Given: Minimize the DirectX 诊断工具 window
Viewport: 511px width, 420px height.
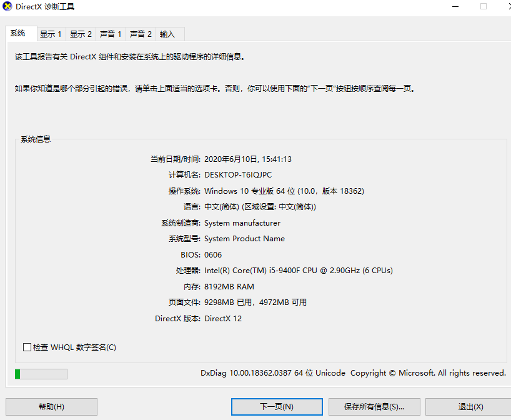Looking at the screenshot, I should click(455, 6).
